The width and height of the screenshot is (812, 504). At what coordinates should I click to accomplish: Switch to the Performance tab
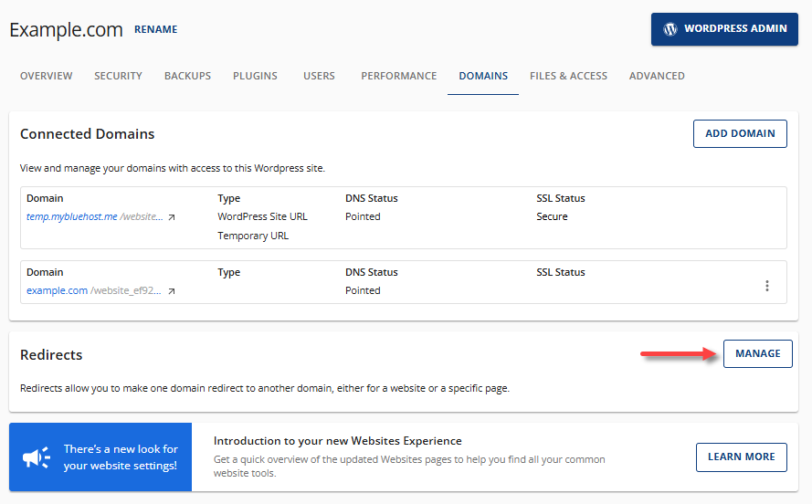[399, 76]
